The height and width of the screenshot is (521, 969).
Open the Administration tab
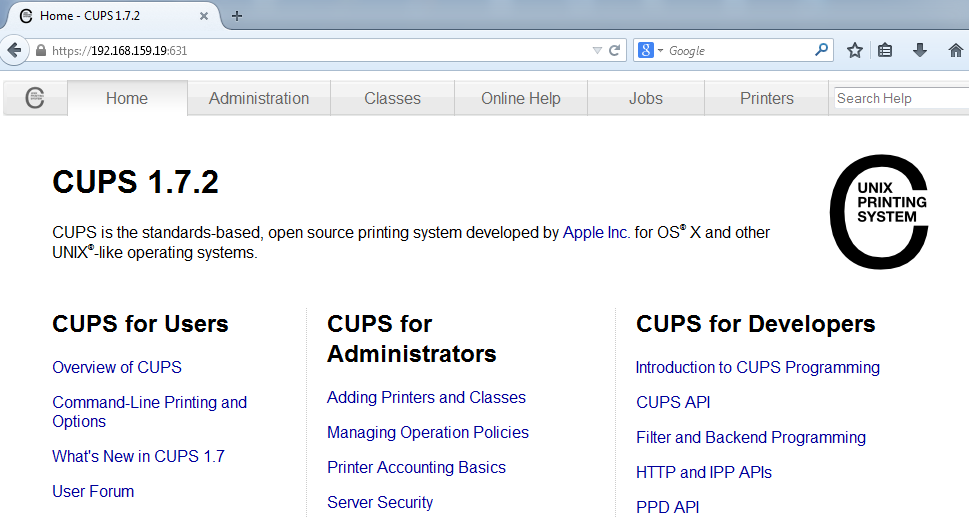[259, 98]
